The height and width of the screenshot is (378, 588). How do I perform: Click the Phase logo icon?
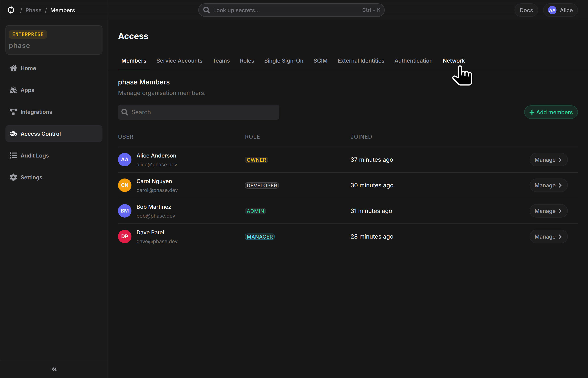pos(11,10)
